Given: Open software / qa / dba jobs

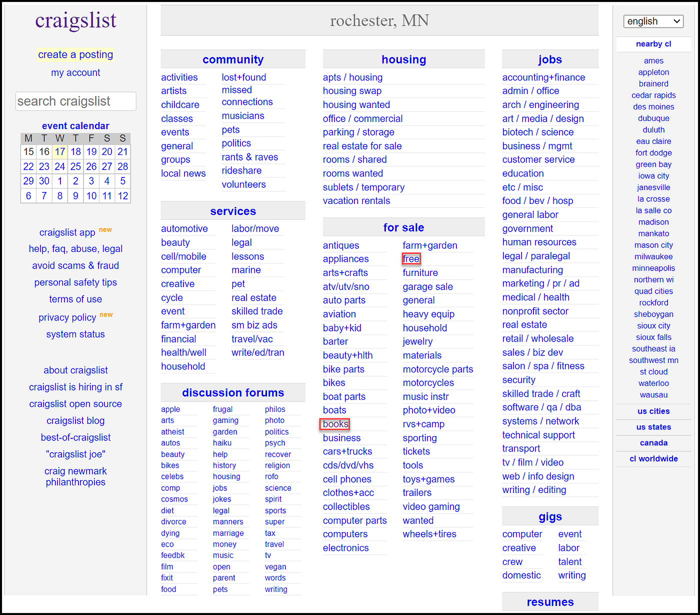Looking at the screenshot, I should click(x=541, y=407).
